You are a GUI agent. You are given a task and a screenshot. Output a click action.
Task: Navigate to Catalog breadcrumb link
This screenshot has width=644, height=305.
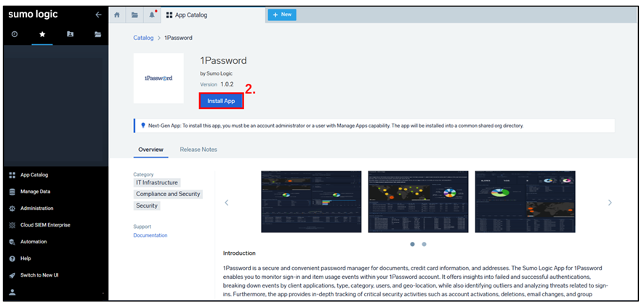click(143, 38)
